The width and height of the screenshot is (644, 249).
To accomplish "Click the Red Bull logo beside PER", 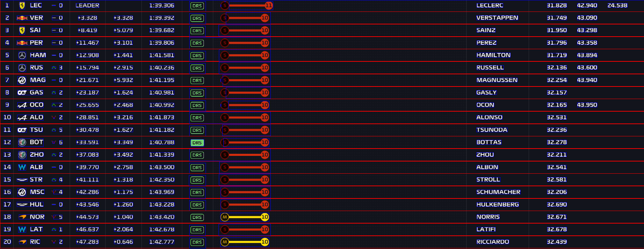I will [22, 43].
